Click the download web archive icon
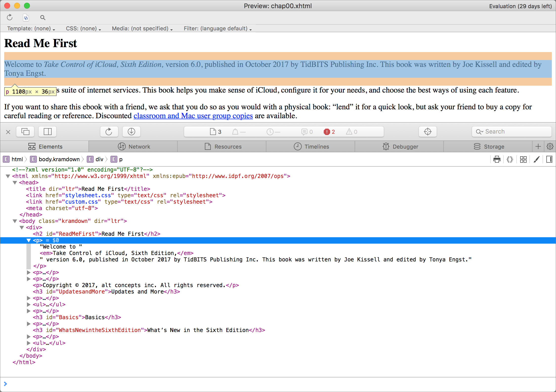Image resolution: width=556 pixels, height=392 pixels. [131, 132]
